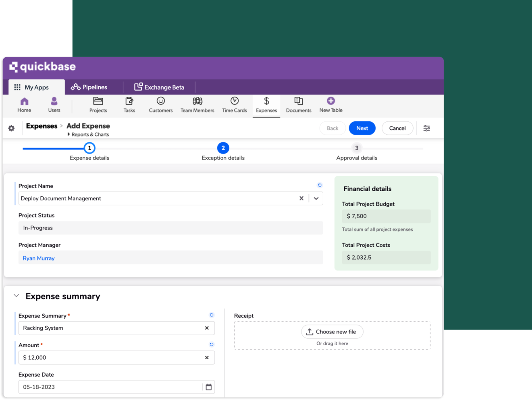Open the app settings gear icon
Screen dimensions: 532x400
pos(11,128)
